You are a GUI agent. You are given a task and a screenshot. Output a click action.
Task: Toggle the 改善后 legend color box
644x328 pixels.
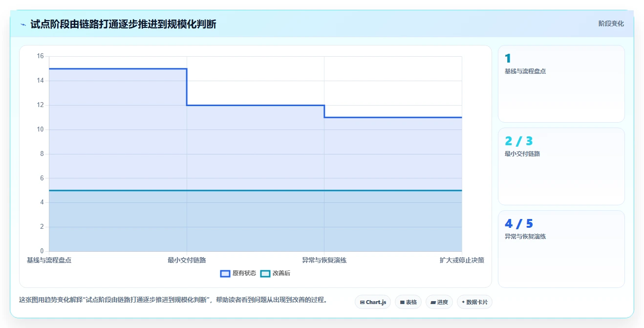click(265, 273)
